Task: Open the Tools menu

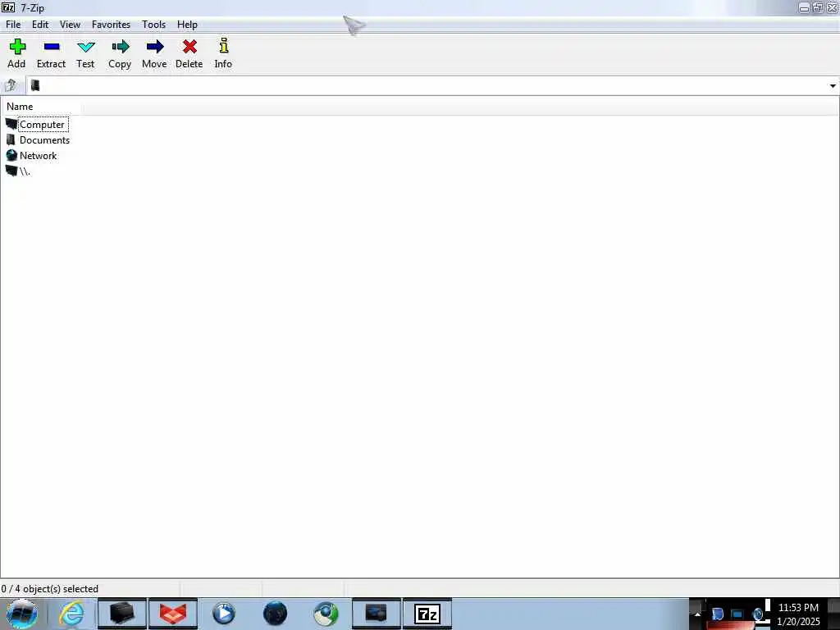Action: click(x=153, y=25)
